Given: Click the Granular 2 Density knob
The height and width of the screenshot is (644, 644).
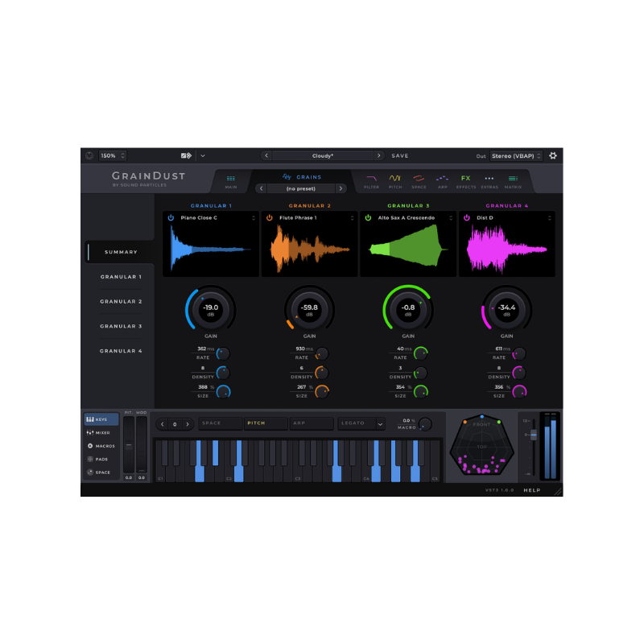Looking at the screenshot, I should coord(321,373).
